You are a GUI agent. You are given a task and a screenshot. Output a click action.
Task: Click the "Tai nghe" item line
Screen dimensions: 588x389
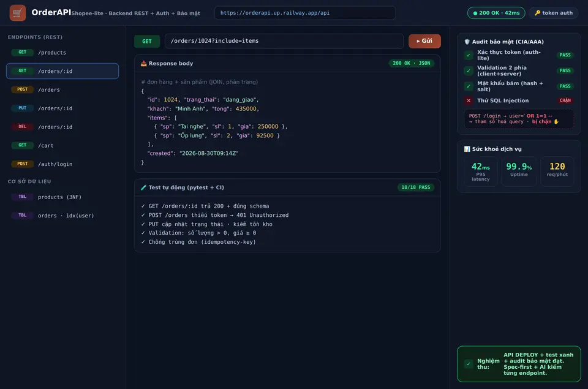(x=221, y=127)
